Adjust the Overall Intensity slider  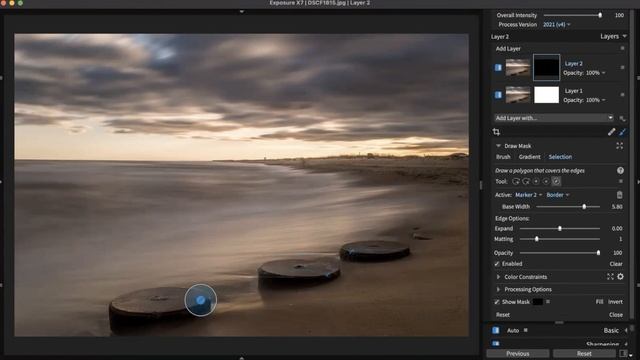pos(572,15)
